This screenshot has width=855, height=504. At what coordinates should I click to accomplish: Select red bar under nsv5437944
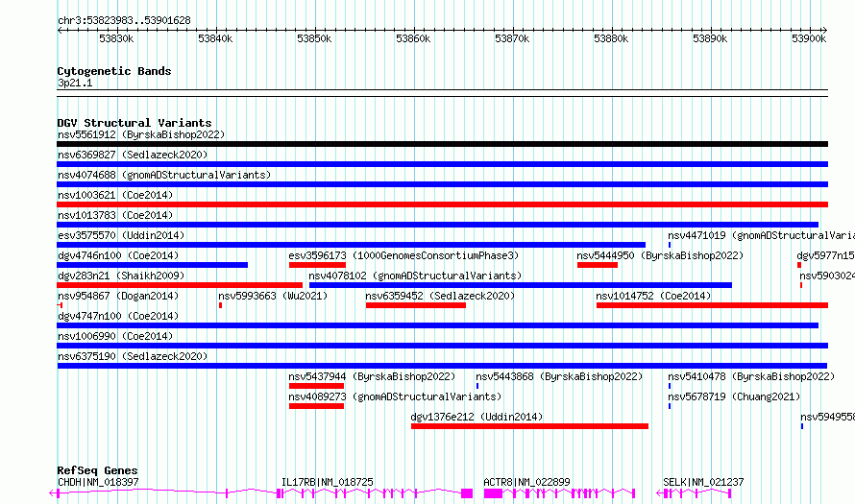pyautogui.click(x=316, y=386)
